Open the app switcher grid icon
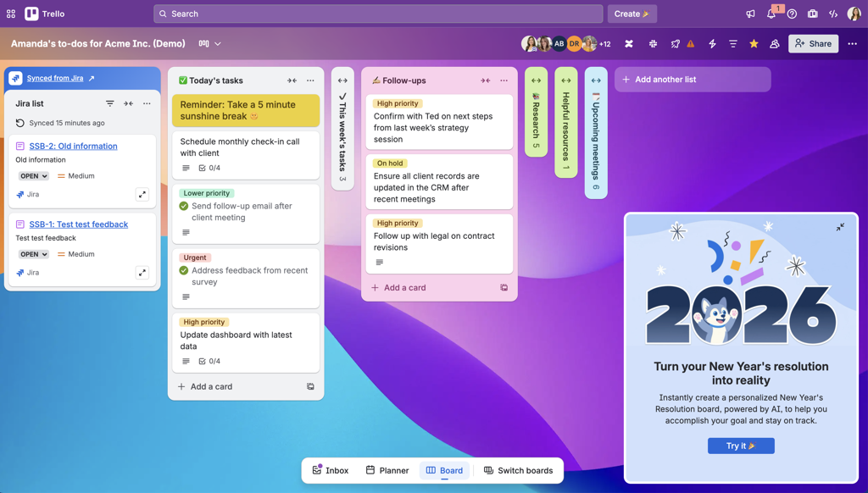Image resolution: width=868 pixels, height=493 pixels. (x=11, y=14)
